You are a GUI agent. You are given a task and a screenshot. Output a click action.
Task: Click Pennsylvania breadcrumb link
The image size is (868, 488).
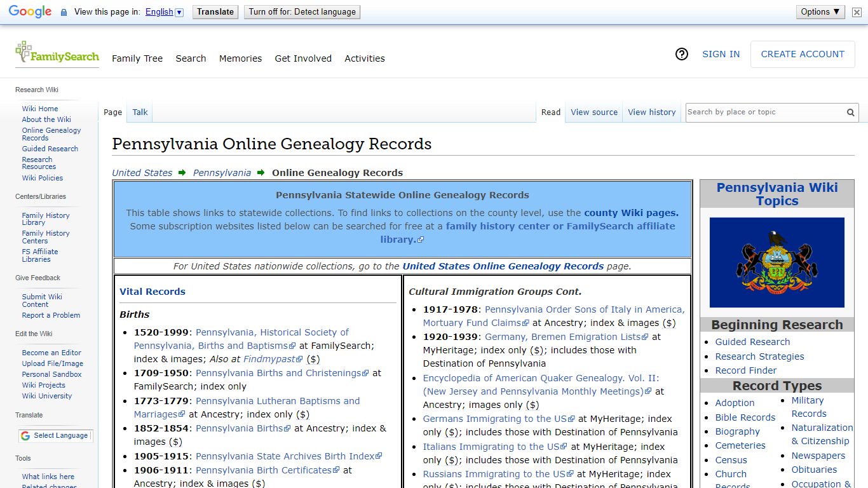222,173
